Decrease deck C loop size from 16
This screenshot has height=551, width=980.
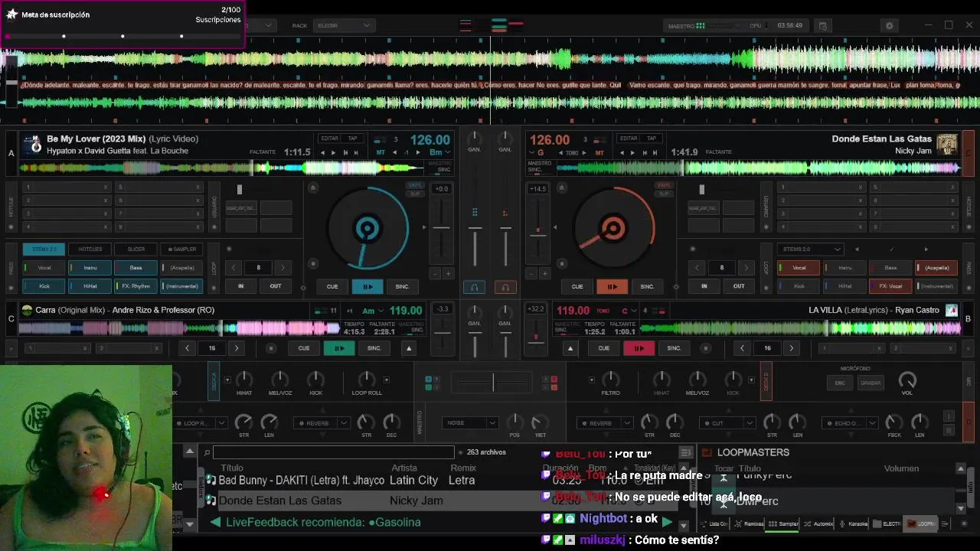point(188,348)
